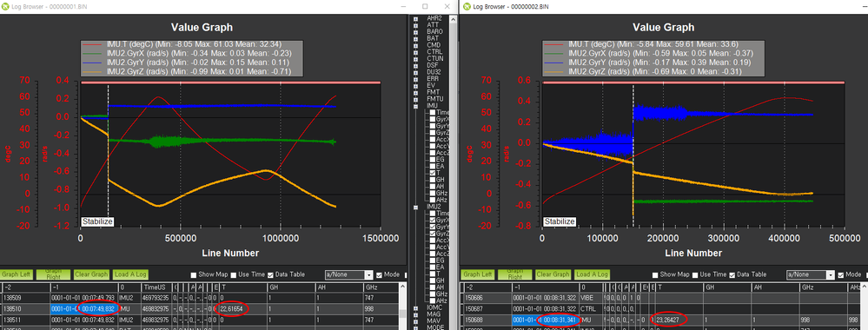
Task: Enable Show Map checkbox in left window
Action: pyautogui.click(x=194, y=274)
